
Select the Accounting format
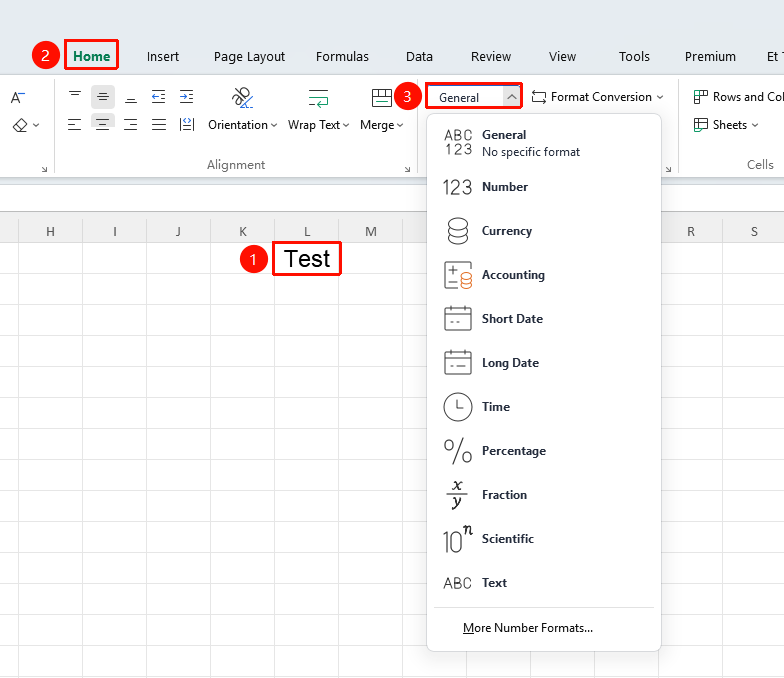(x=544, y=275)
